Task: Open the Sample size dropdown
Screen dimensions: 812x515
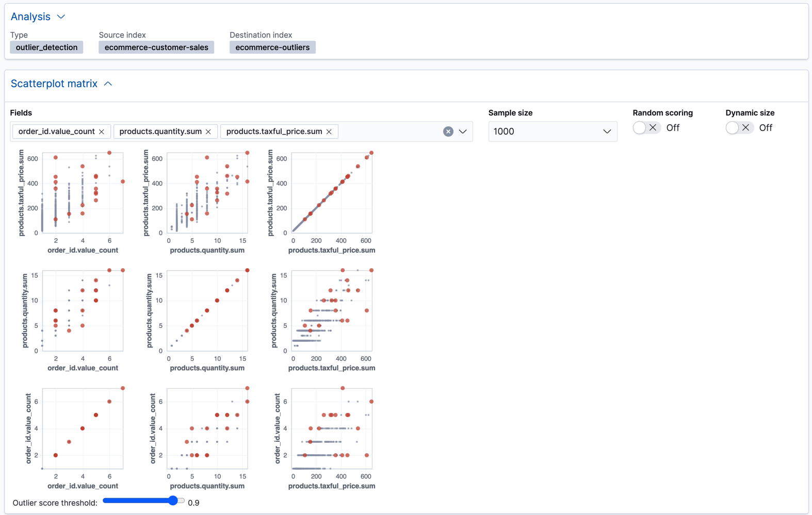Action: tap(552, 131)
